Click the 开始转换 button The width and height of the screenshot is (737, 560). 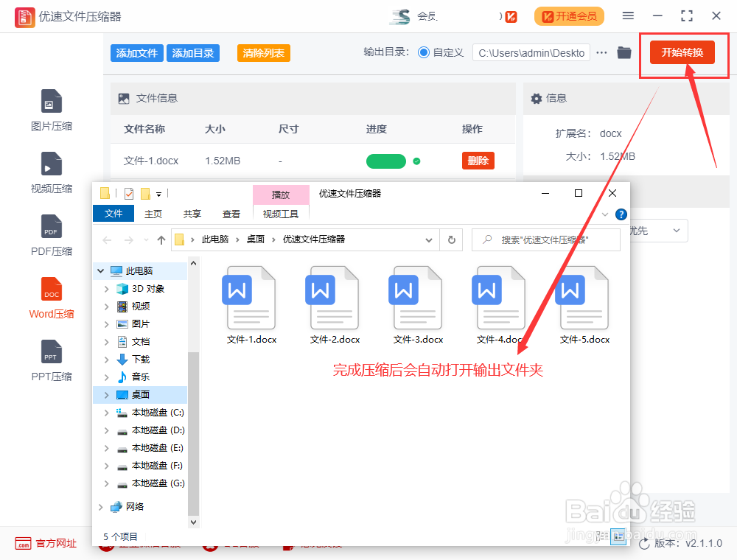pyautogui.click(x=682, y=52)
